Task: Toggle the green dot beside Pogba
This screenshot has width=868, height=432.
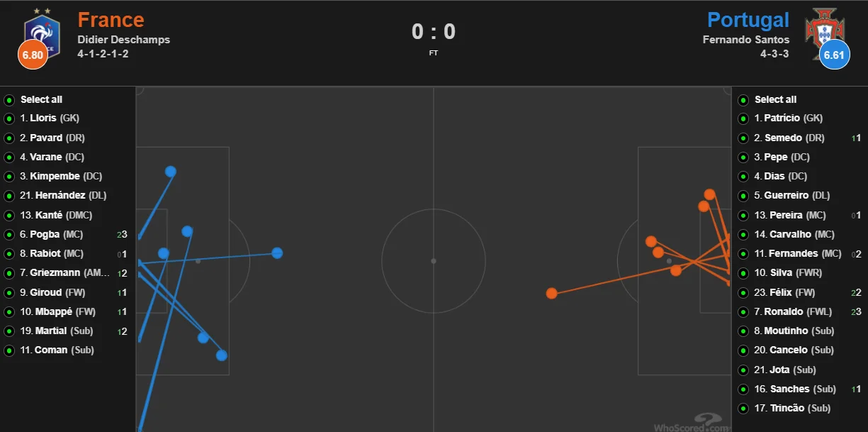Action: pyautogui.click(x=9, y=235)
